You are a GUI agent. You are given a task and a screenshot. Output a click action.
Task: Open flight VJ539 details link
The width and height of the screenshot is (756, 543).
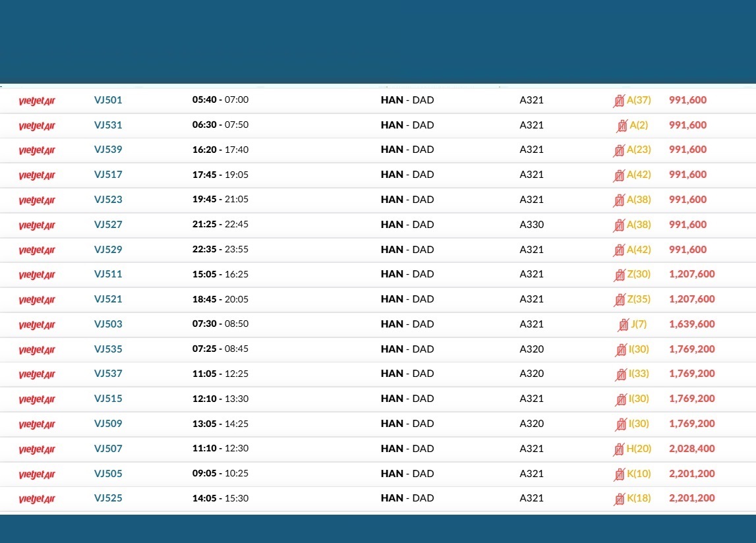pos(108,150)
